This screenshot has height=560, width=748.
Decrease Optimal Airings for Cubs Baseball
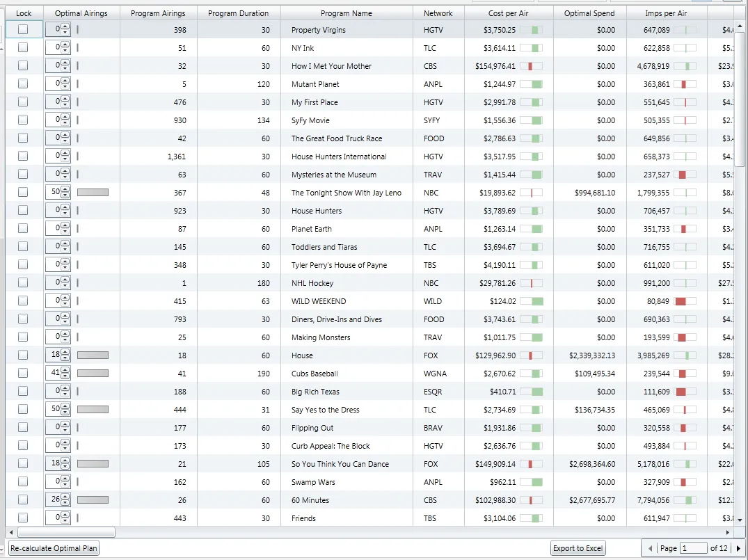click(65, 376)
